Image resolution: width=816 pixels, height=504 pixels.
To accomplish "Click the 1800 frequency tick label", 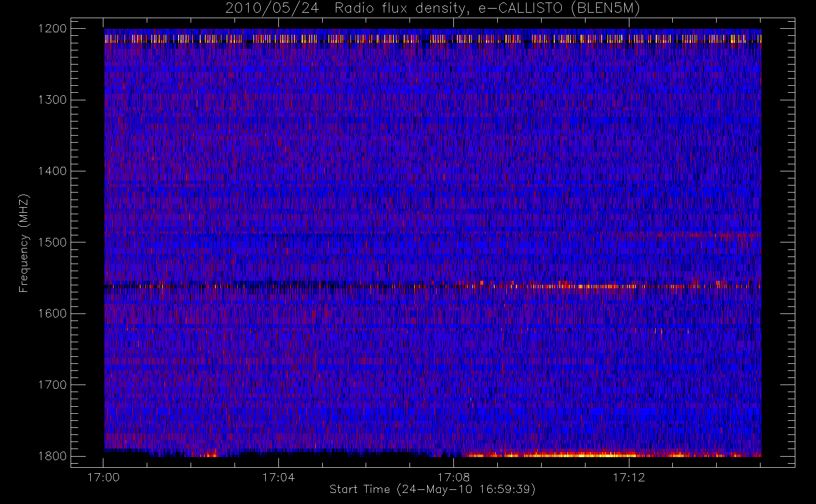I will [52, 456].
